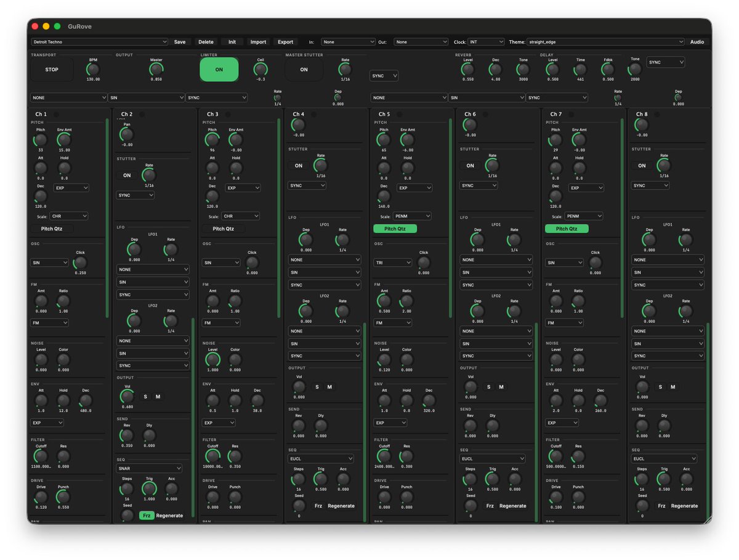Image resolution: width=739 pixels, height=560 pixels.
Task: Click Regenerate in Ch 2 SEQ
Action: pos(169,516)
